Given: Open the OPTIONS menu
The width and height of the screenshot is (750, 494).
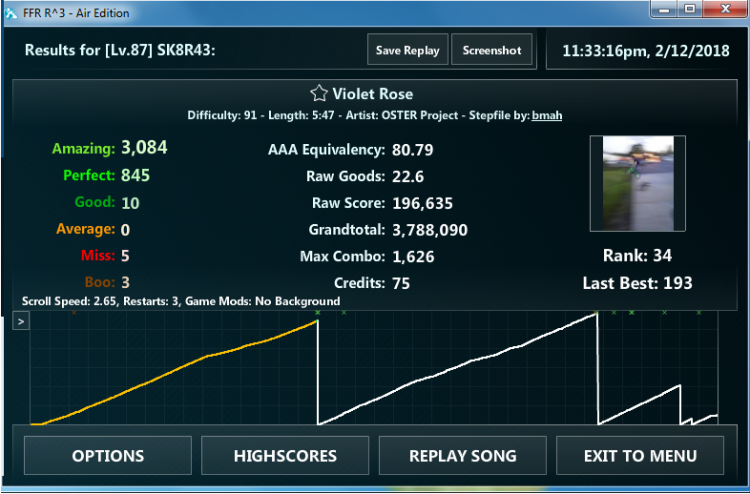Looking at the screenshot, I should (x=108, y=456).
